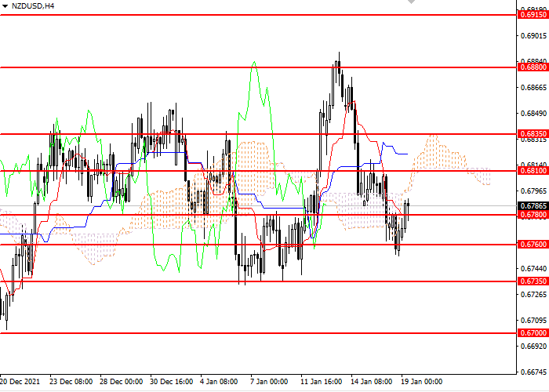
Task: Click price scale value 0.67965
Action: tap(533, 191)
